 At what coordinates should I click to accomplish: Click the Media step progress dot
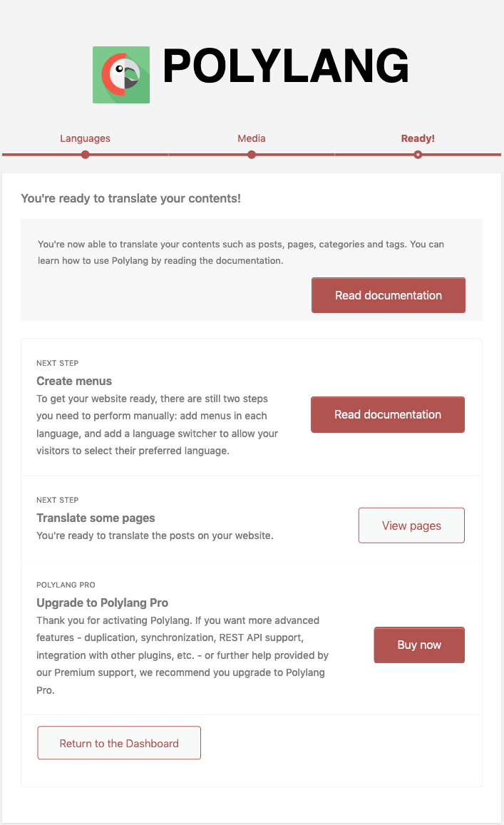point(252,155)
